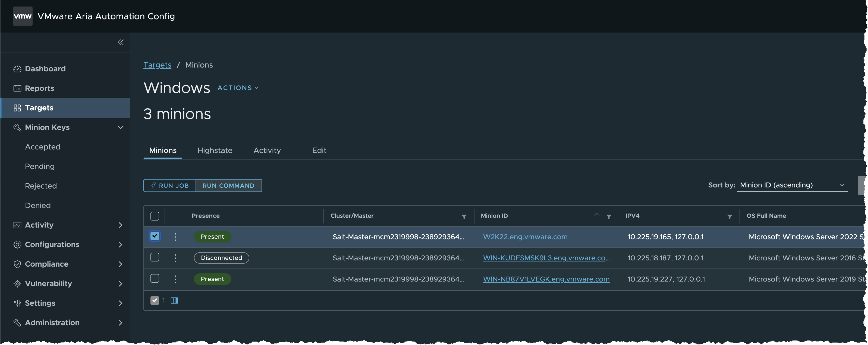The image size is (868, 345).
Task: Check the WIN-KUDFSMSK9L3 row checkbox
Action: [x=155, y=257]
